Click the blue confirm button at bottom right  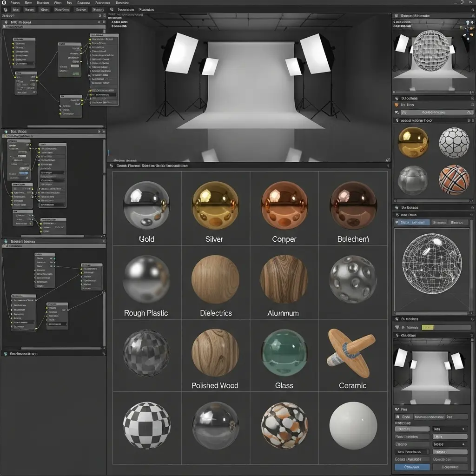(x=412, y=467)
